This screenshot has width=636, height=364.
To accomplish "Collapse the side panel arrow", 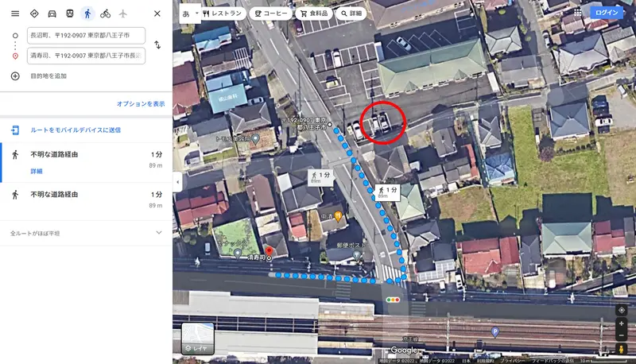I will coord(177,182).
